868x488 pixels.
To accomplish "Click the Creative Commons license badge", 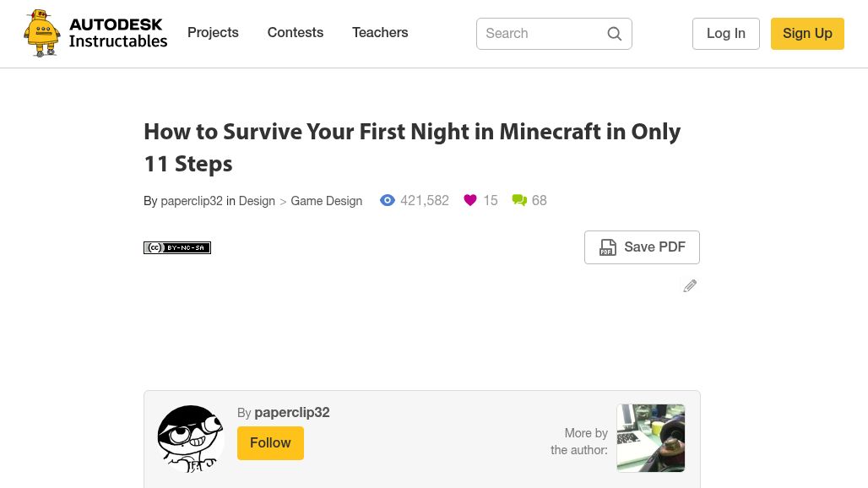I will click(x=177, y=247).
